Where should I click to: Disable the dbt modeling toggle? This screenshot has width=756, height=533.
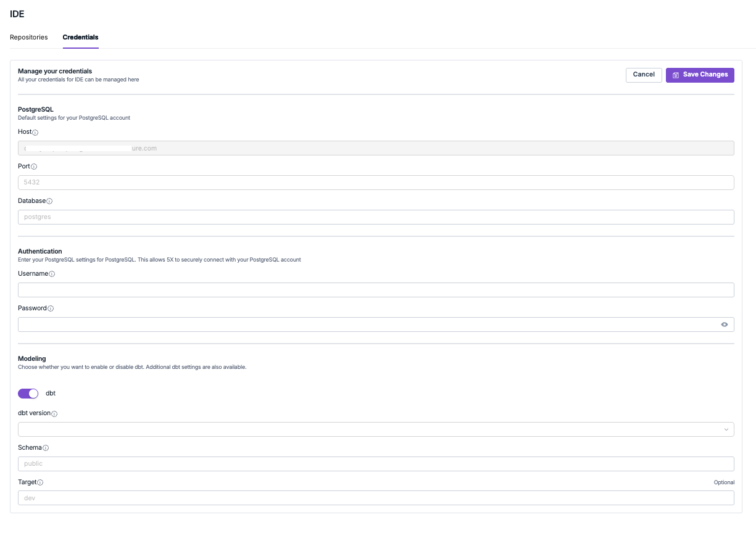[x=28, y=393]
